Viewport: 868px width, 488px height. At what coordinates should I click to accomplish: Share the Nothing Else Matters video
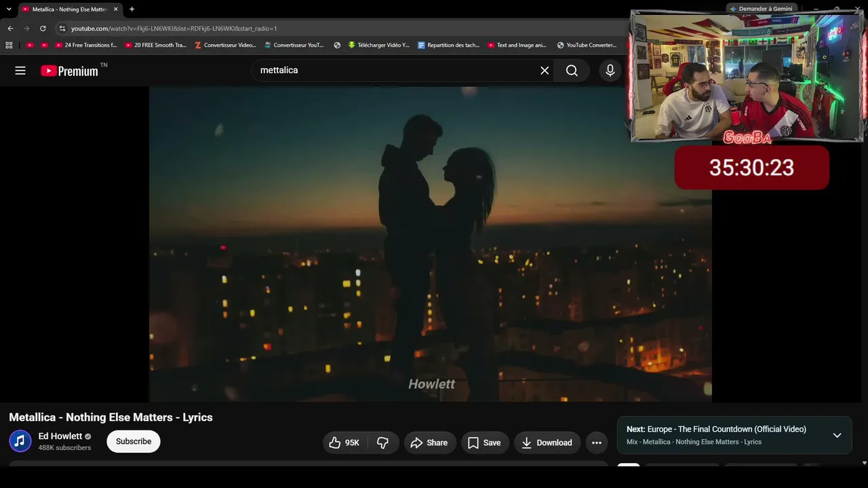(430, 443)
